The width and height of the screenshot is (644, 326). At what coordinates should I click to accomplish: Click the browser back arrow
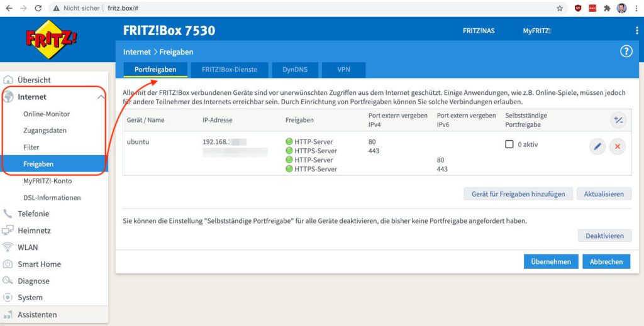[x=9, y=8]
